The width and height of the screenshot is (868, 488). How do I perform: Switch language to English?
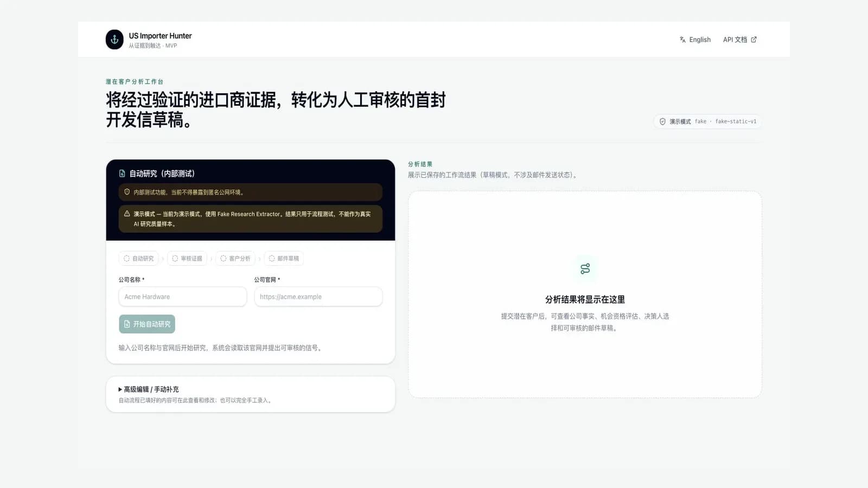695,40
